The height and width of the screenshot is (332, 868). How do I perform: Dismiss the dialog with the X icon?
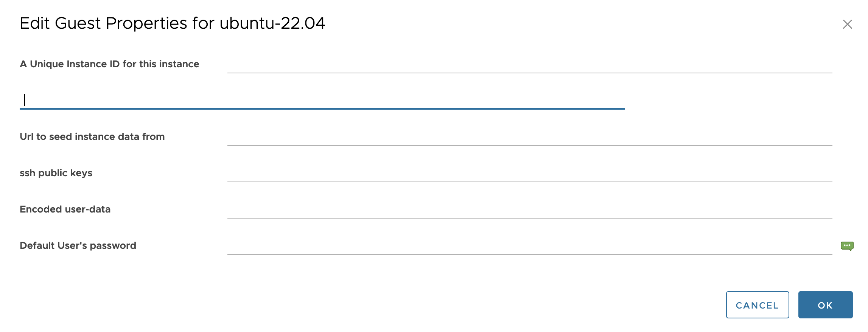(847, 24)
